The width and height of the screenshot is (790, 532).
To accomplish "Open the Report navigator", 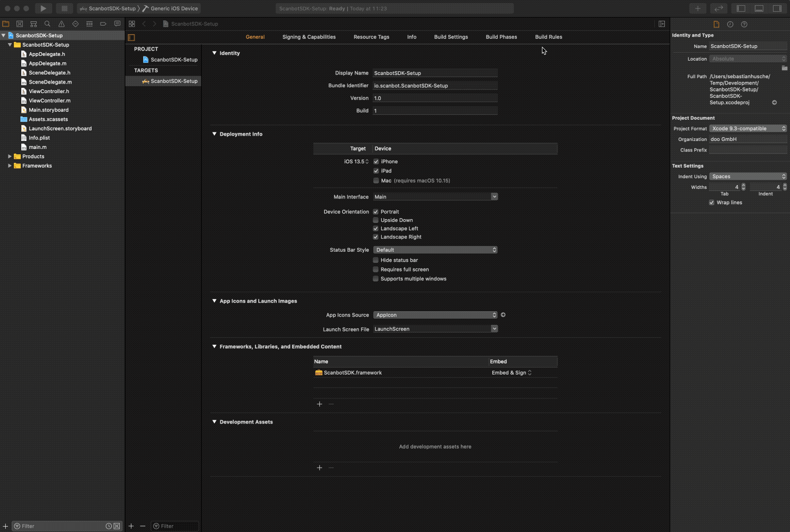I will pyautogui.click(x=117, y=23).
